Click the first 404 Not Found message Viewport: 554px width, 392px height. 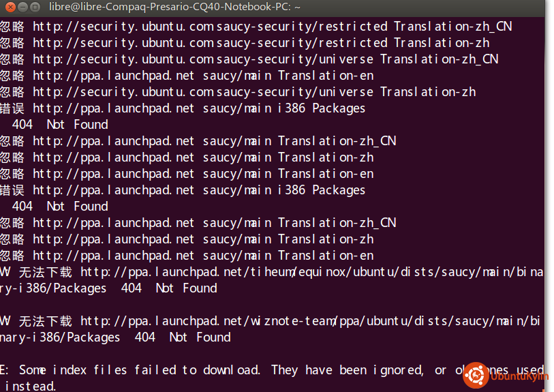60,125
